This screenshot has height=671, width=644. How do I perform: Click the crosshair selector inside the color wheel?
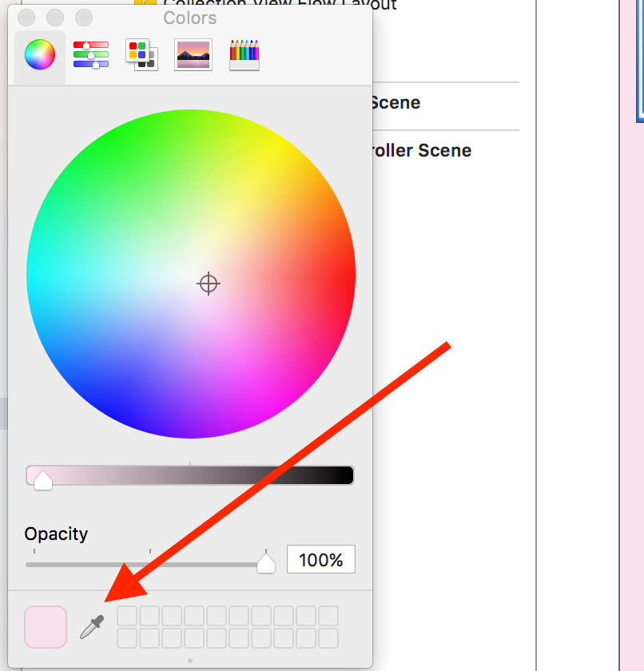(208, 284)
